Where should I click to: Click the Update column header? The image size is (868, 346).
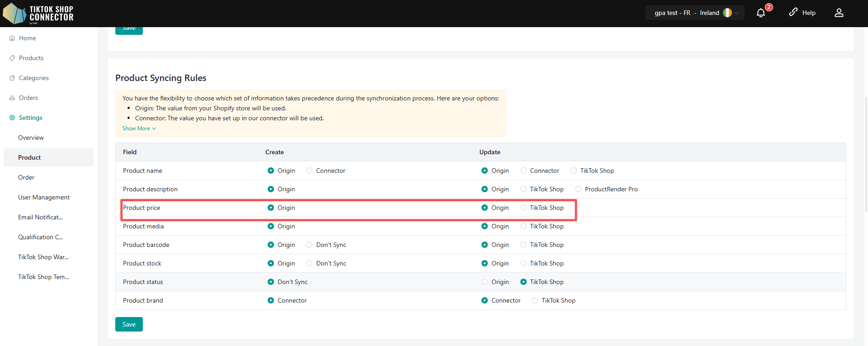tap(490, 152)
